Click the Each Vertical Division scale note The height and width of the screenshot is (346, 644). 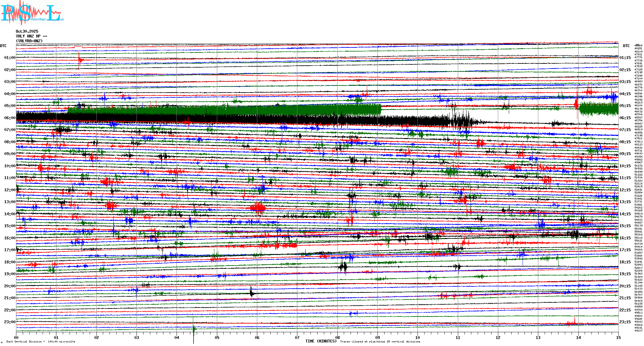click(x=41, y=342)
